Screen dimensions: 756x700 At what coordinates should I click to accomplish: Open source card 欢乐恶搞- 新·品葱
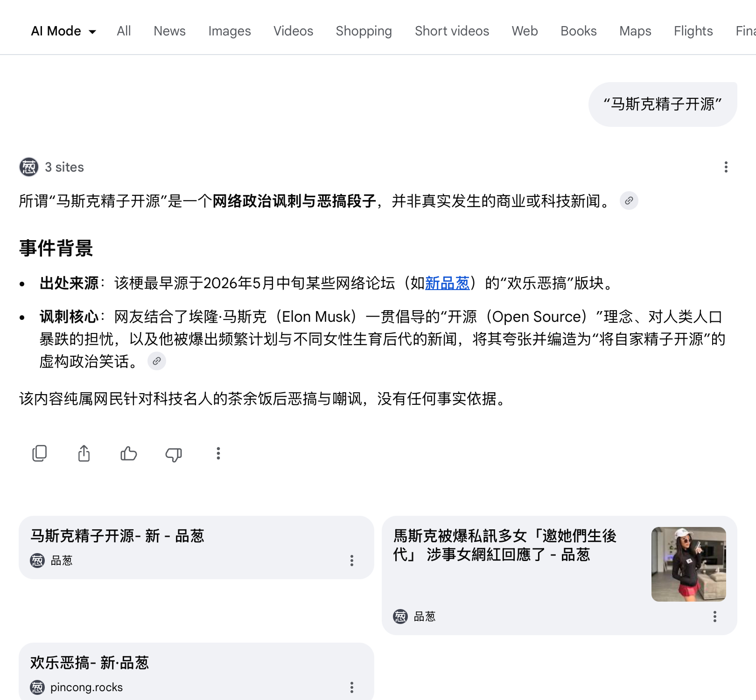click(196, 671)
